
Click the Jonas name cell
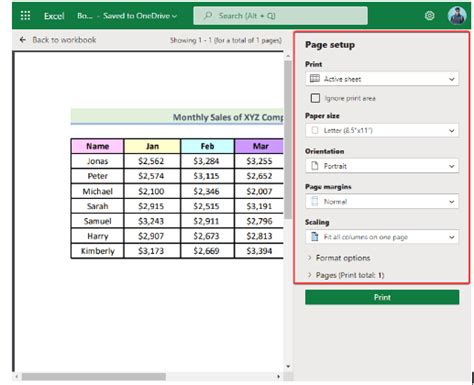(x=97, y=161)
